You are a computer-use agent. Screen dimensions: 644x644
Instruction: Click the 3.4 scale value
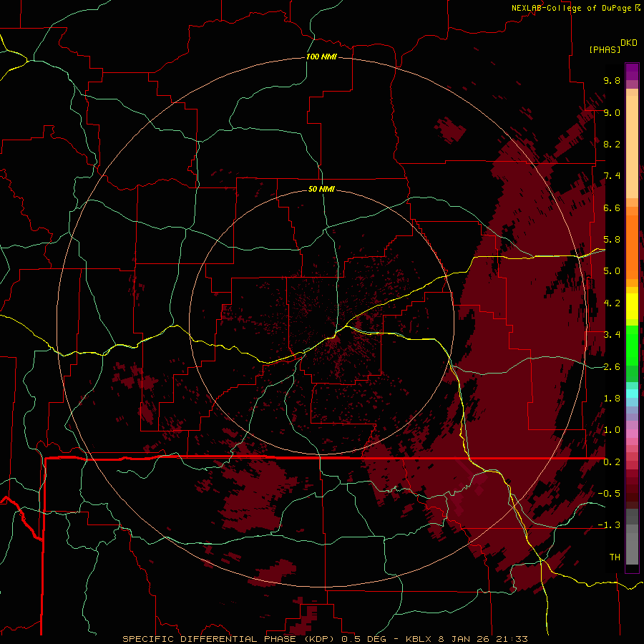coord(612,335)
